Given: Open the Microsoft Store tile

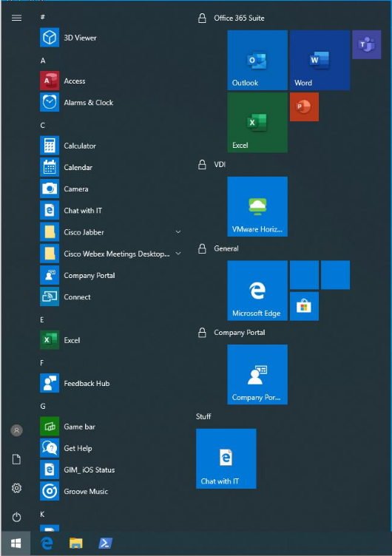Looking at the screenshot, I should [x=304, y=306].
